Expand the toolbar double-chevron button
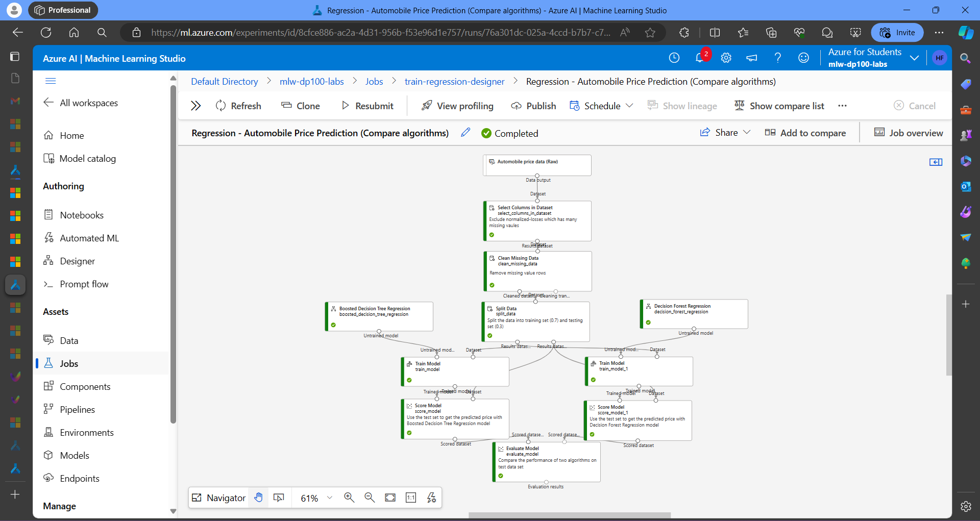Viewport: 980px width, 521px height. [x=195, y=106]
